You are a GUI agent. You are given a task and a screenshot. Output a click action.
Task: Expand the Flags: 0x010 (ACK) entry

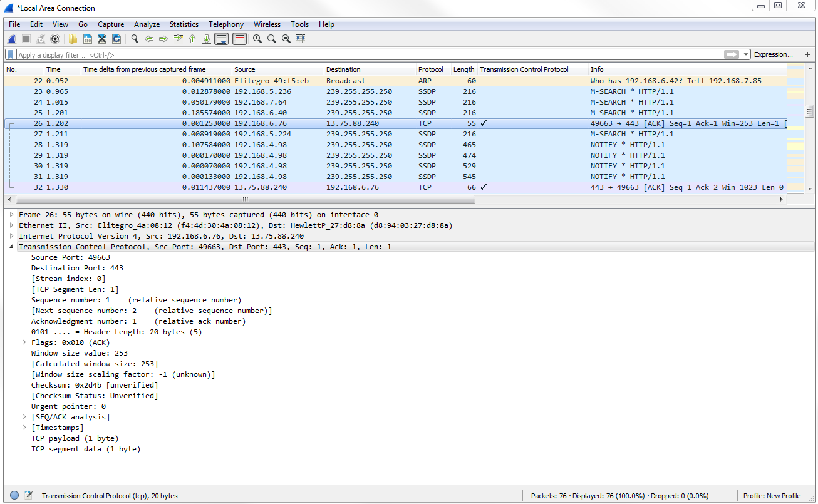[x=24, y=342]
